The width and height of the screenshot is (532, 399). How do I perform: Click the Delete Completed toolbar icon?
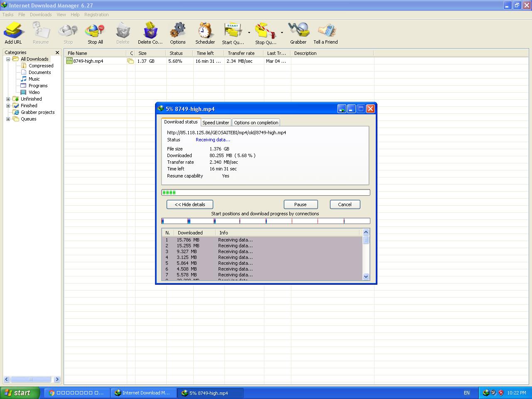coord(150,33)
